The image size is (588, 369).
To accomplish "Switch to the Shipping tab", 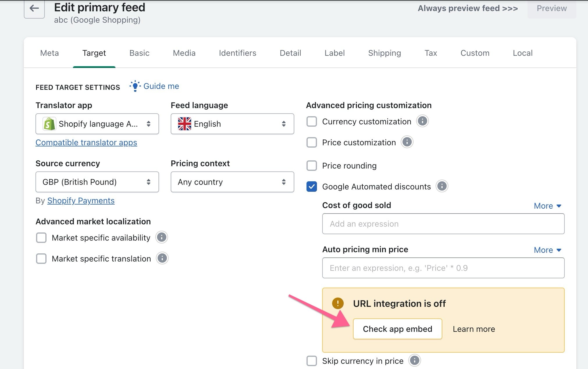I will pos(384,53).
